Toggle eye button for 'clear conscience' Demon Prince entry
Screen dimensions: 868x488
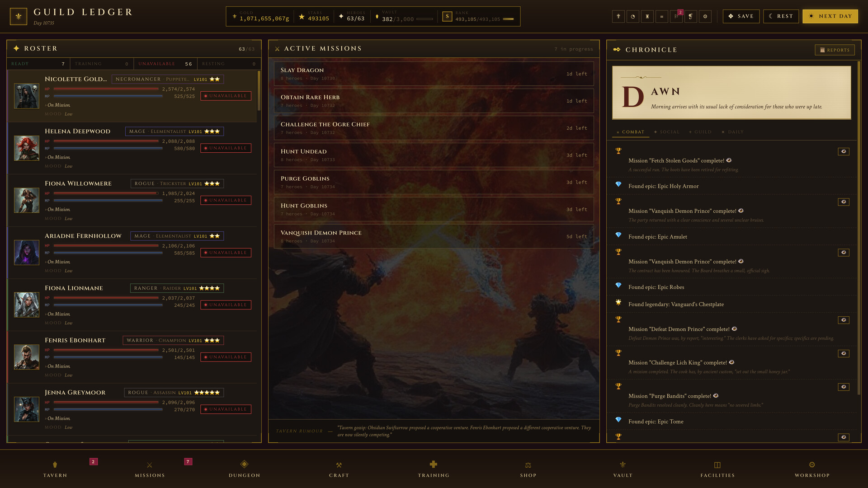click(844, 202)
